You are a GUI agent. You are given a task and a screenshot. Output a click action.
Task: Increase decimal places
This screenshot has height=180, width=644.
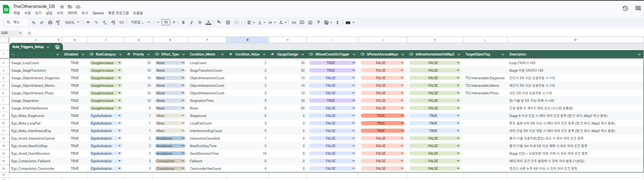click(113, 23)
